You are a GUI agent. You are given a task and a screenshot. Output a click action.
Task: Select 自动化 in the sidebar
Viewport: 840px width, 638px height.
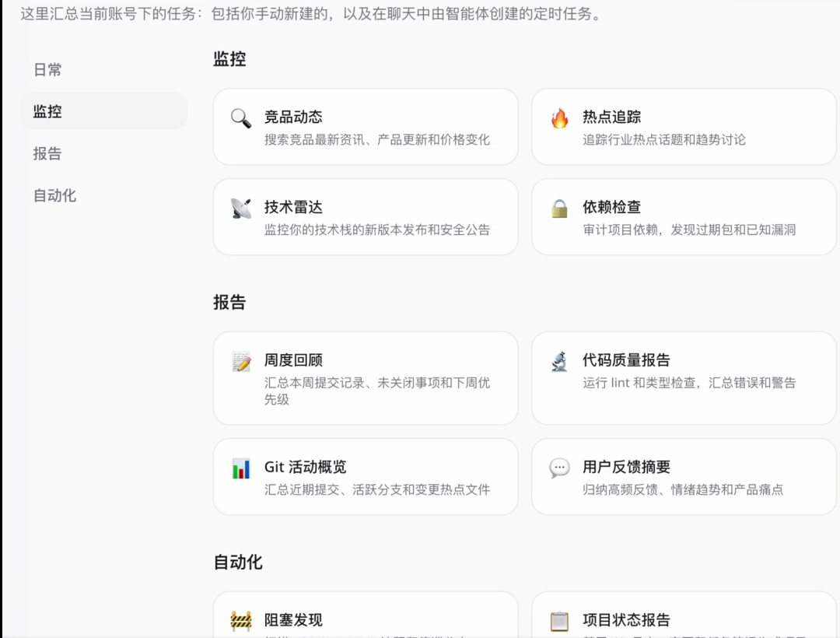pyautogui.click(x=54, y=195)
